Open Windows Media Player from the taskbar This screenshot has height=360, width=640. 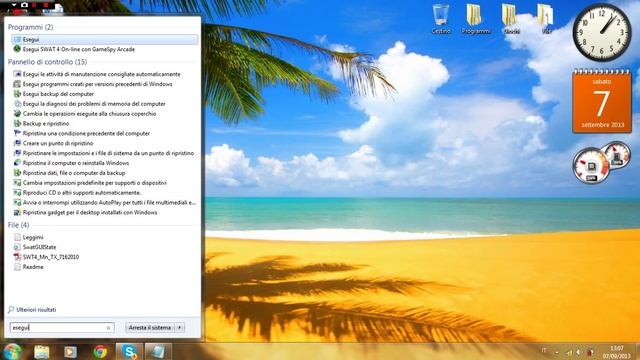point(71,352)
